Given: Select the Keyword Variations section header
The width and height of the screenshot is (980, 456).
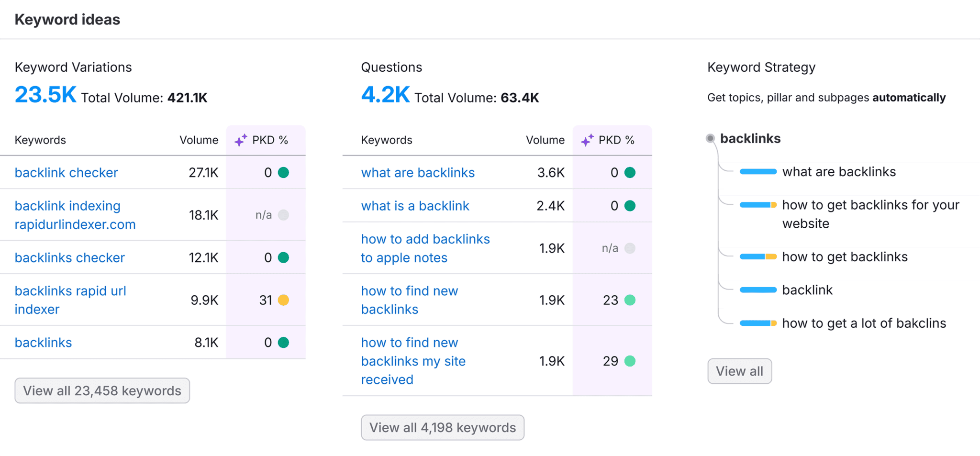Looking at the screenshot, I should (x=73, y=67).
